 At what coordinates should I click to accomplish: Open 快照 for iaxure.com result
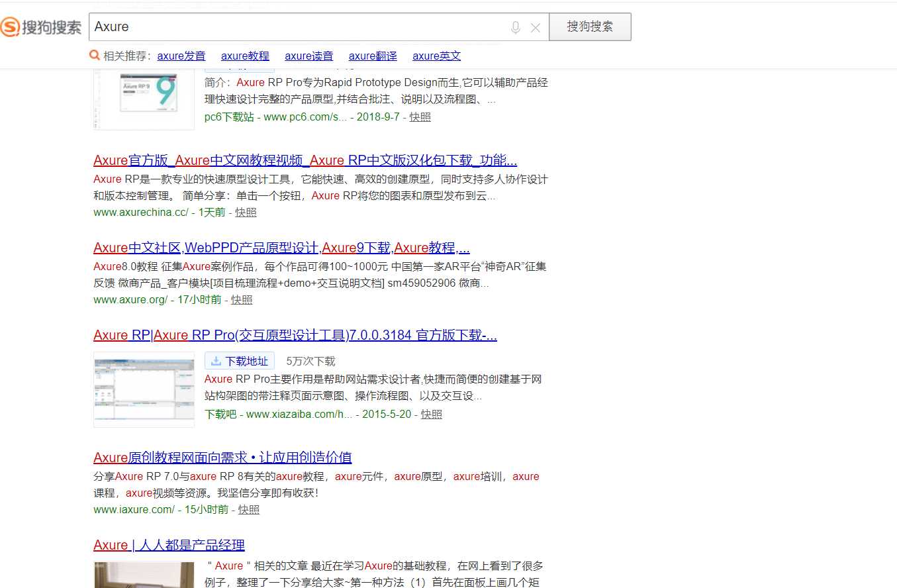point(249,509)
